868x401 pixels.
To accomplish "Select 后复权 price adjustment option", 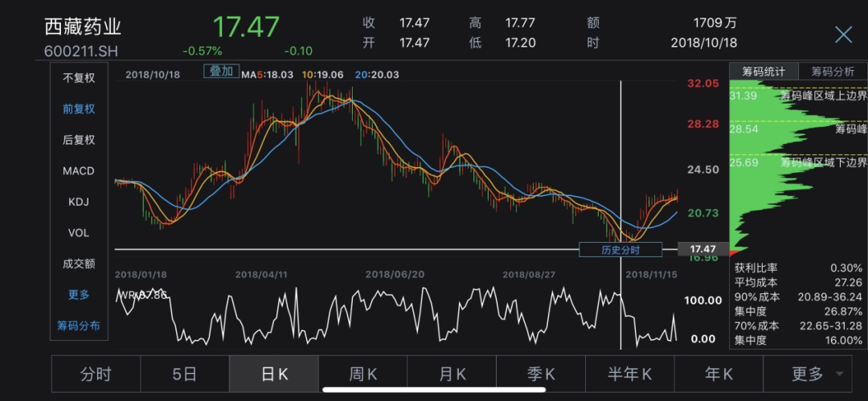I will 79,140.
